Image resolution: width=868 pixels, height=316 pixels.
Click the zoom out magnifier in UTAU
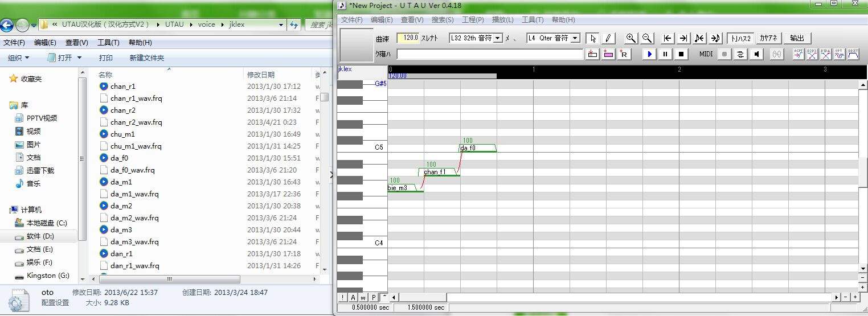coord(646,38)
